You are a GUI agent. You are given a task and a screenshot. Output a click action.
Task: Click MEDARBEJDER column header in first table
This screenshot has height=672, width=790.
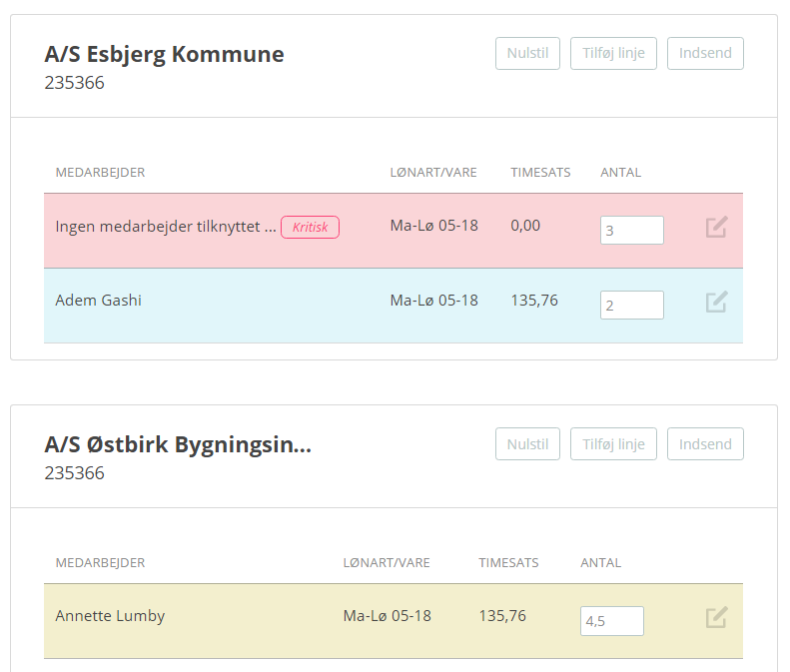(100, 173)
